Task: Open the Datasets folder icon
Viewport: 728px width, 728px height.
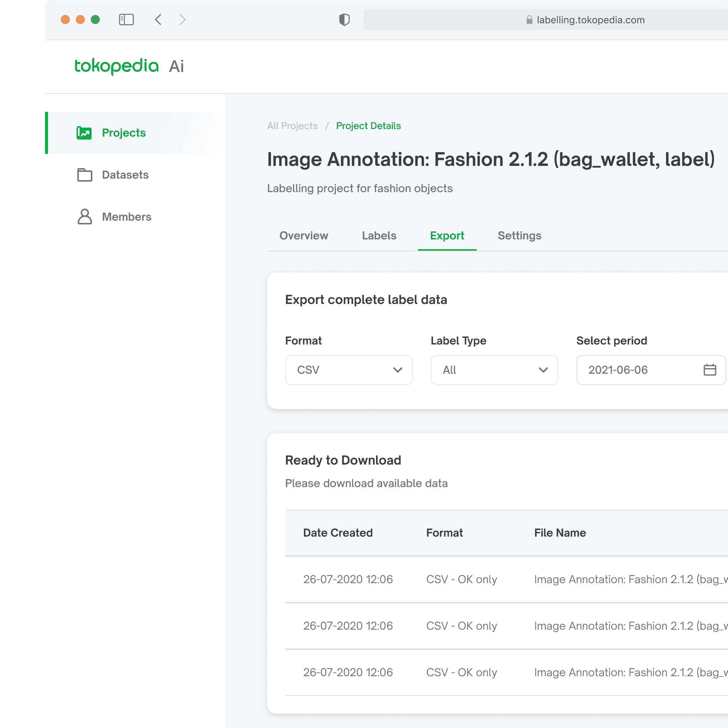Action: 84,175
